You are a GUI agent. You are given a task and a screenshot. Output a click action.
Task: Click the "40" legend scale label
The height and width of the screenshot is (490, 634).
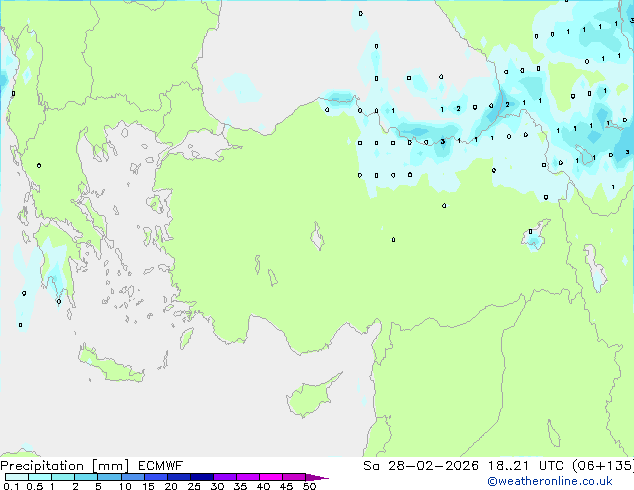pyautogui.click(x=263, y=486)
